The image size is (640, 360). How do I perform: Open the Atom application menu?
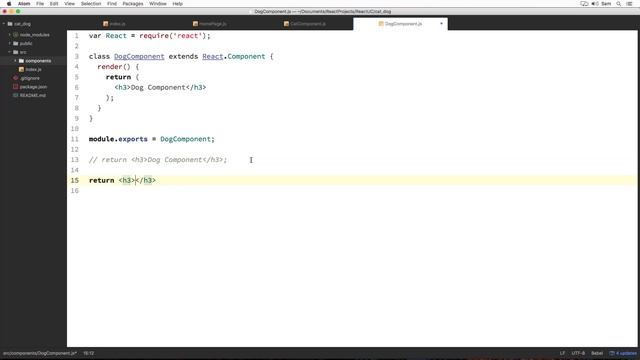point(24,4)
